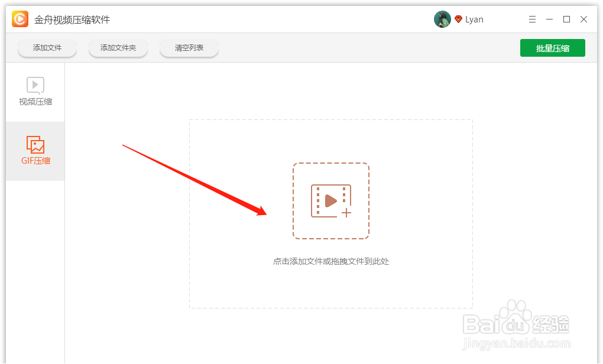Image resolution: width=603 pixels, height=364 pixels.
Task: Start 批量压缩 with the green button
Action: [x=553, y=48]
